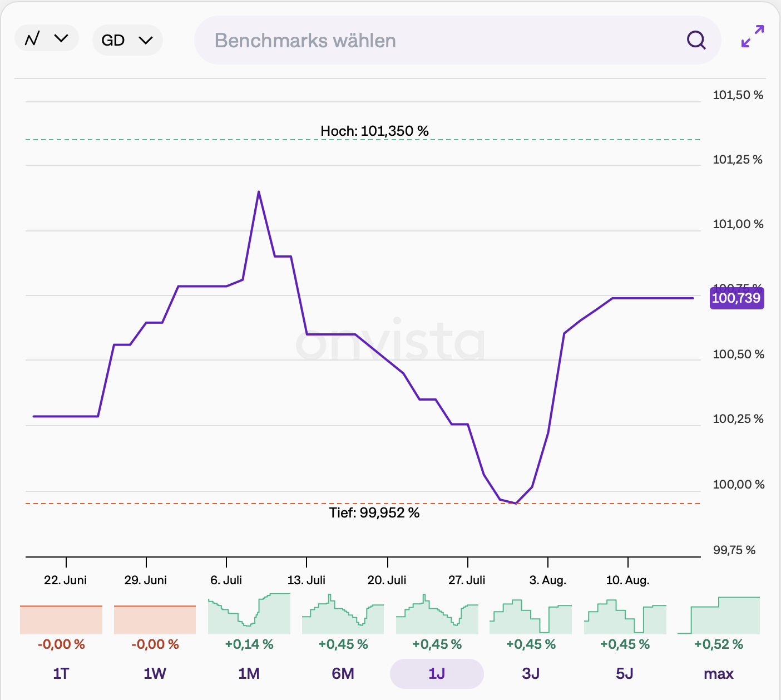Click the -0,00 % value above 1T
781x700 pixels.
pyautogui.click(x=61, y=644)
